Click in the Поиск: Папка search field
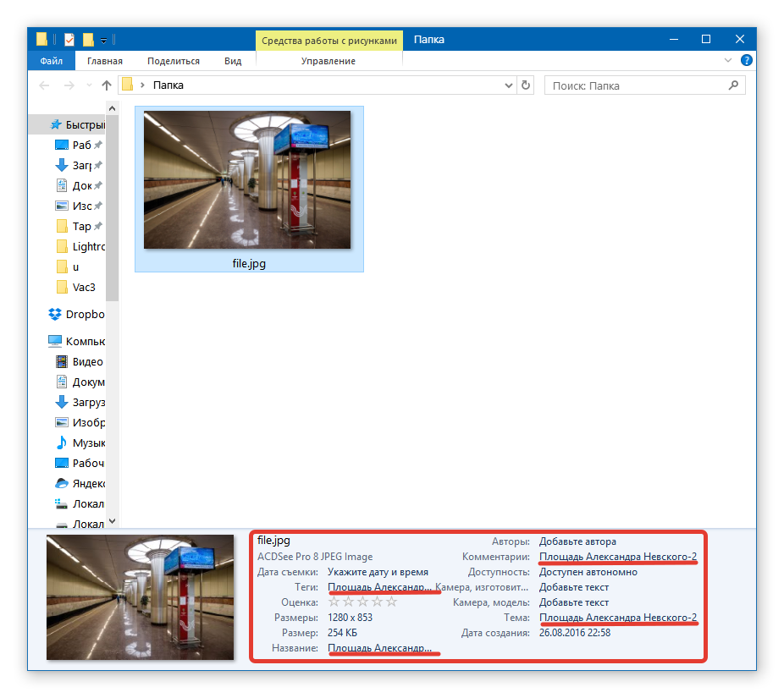 (x=635, y=85)
